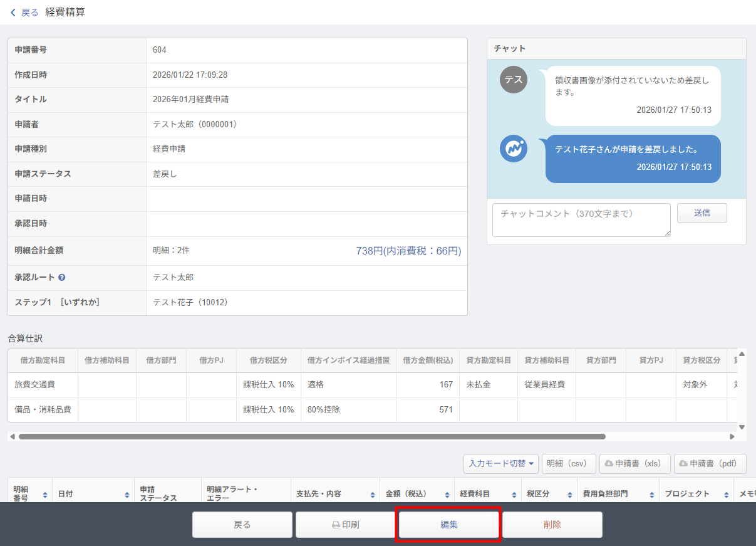Open the 入力モード切替 dropdown
The width and height of the screenshot is (756, 546).
point(500,464)
